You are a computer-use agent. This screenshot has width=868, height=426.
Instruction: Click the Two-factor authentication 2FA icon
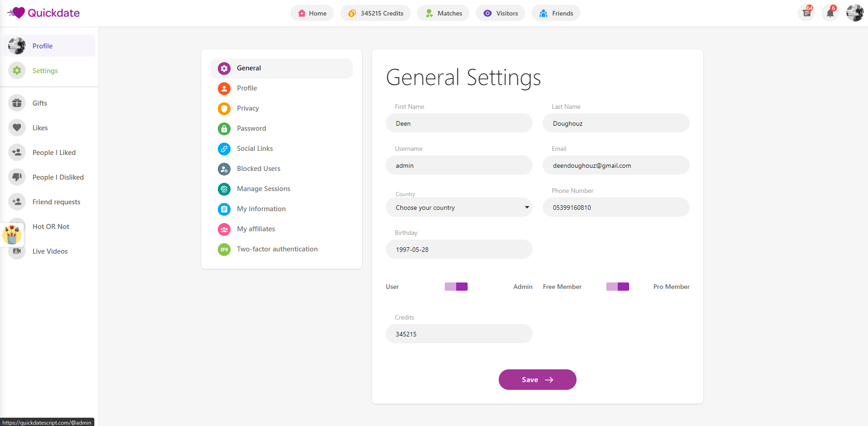coord(224,249)
